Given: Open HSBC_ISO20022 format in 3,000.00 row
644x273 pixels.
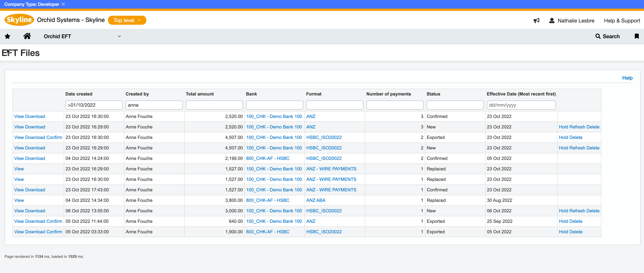Looking at the screenshot, I should [324, 211].
